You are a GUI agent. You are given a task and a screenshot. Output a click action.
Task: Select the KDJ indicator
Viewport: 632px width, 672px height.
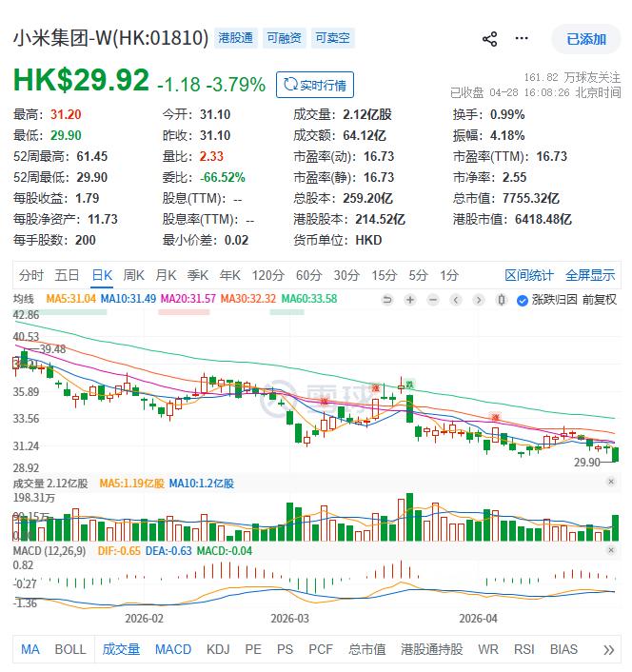[x=218, y=649]
